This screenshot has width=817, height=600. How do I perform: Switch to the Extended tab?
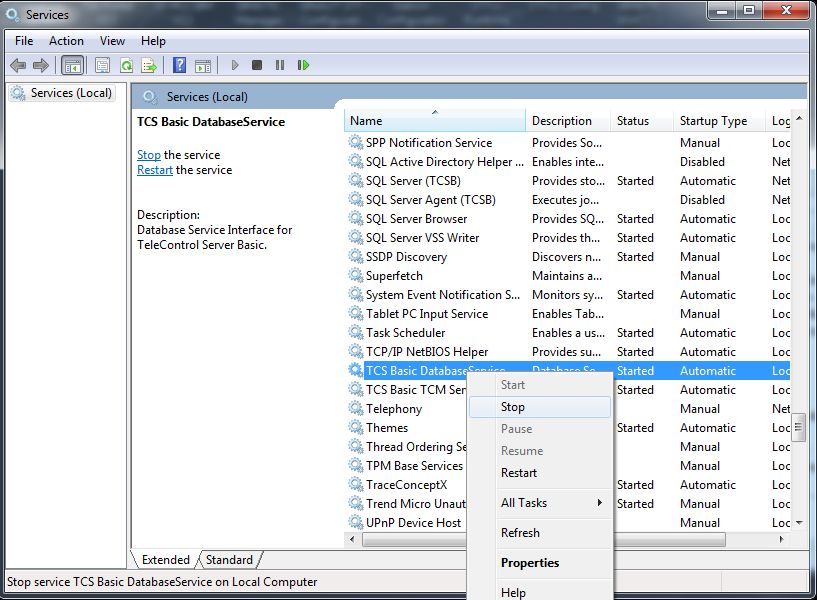(x=166, y=559)
